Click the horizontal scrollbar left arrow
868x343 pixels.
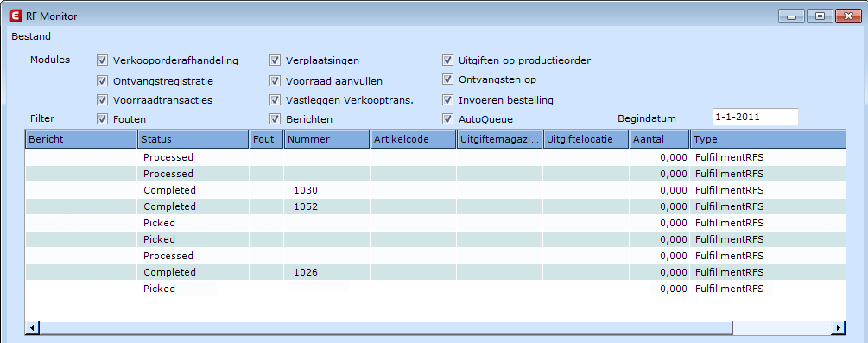coord(32,328)
